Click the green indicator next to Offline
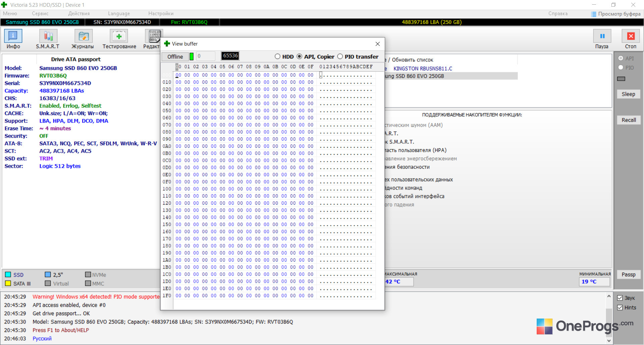 click(192, 56)
